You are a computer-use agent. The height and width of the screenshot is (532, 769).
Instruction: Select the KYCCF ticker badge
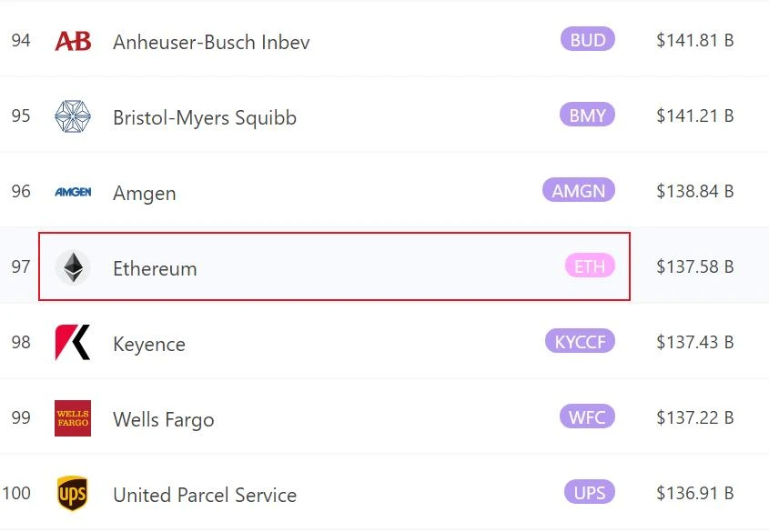pos(580,341)
